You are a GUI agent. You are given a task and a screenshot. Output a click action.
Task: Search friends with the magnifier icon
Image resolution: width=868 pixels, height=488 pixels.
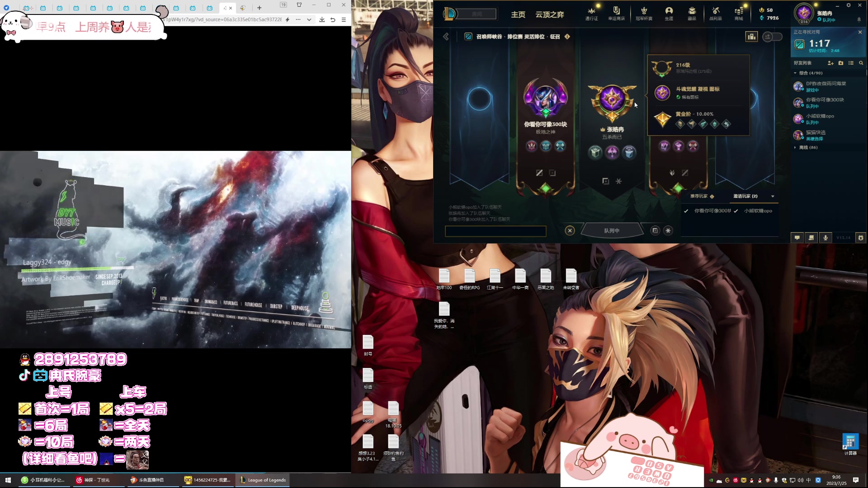(x=861, y=63)
